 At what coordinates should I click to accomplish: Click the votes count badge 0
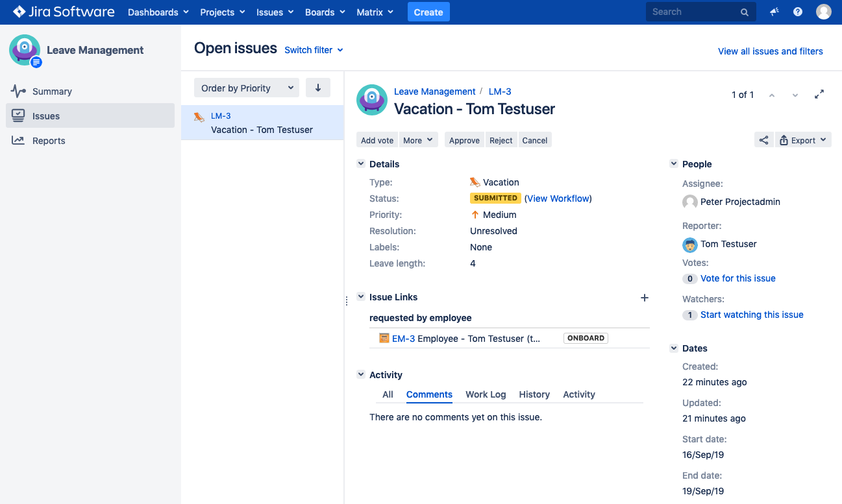click(689, 279)
